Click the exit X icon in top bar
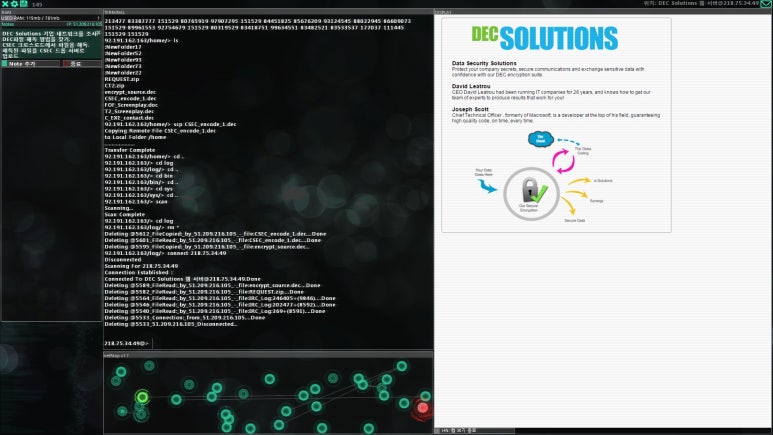 (x=5, y=3)
